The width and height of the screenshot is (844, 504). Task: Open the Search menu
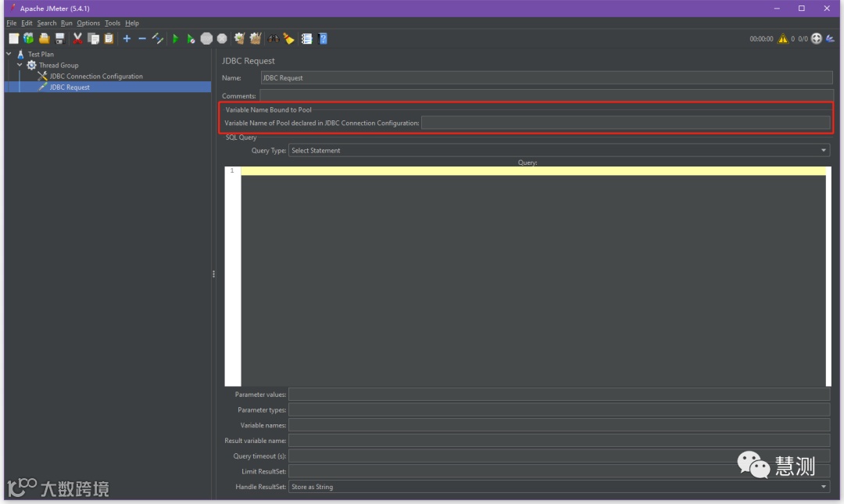tap(46, 23)
